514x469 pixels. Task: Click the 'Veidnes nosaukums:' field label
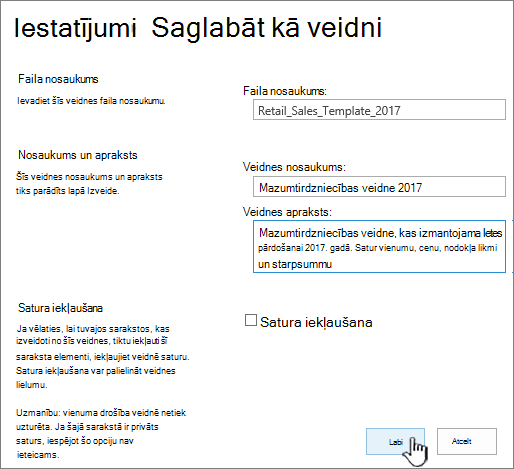click(x=294, y=167)
